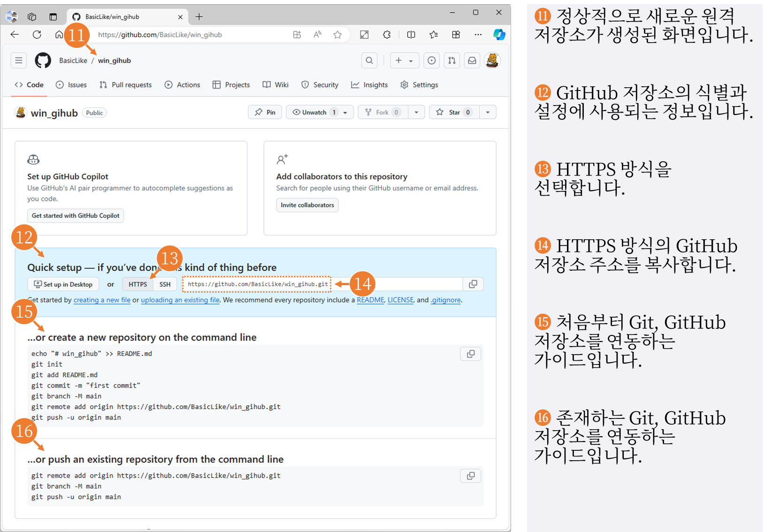The height and width of the screenshot is (532, 765).
Task: Click Get started with GitHub Copilot
Action: click(x=76, y=216)
